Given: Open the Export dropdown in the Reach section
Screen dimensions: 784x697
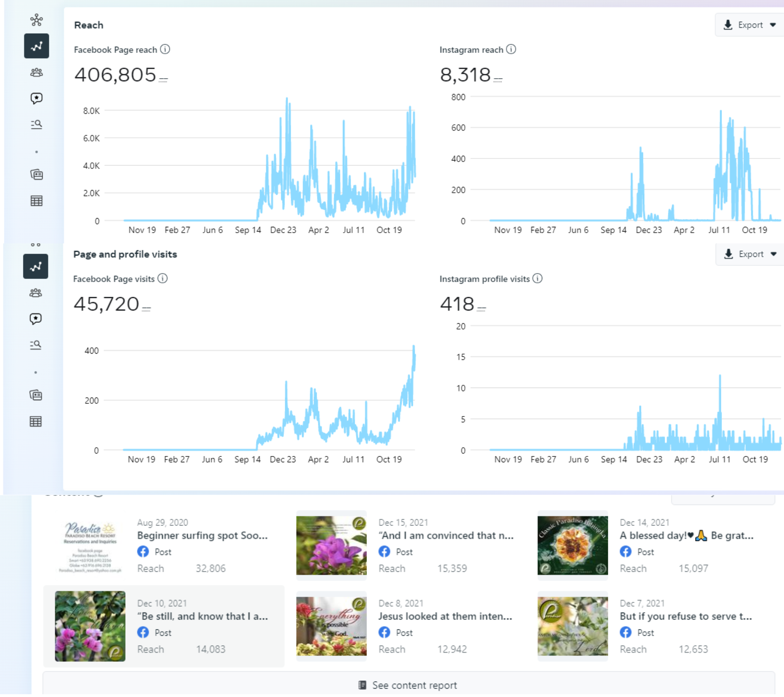Looking at the screenshot, I should click(x=773, y=25).
